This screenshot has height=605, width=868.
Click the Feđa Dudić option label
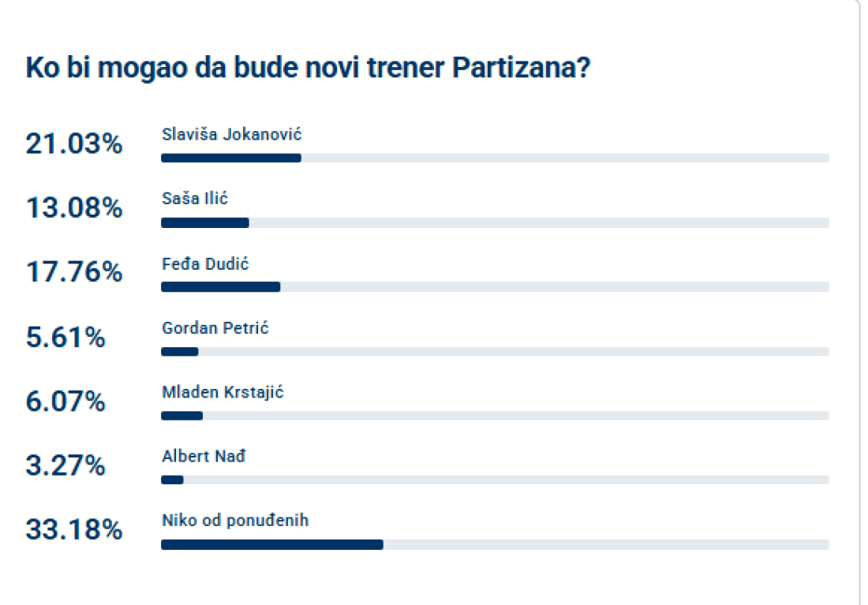click(205, 263)
